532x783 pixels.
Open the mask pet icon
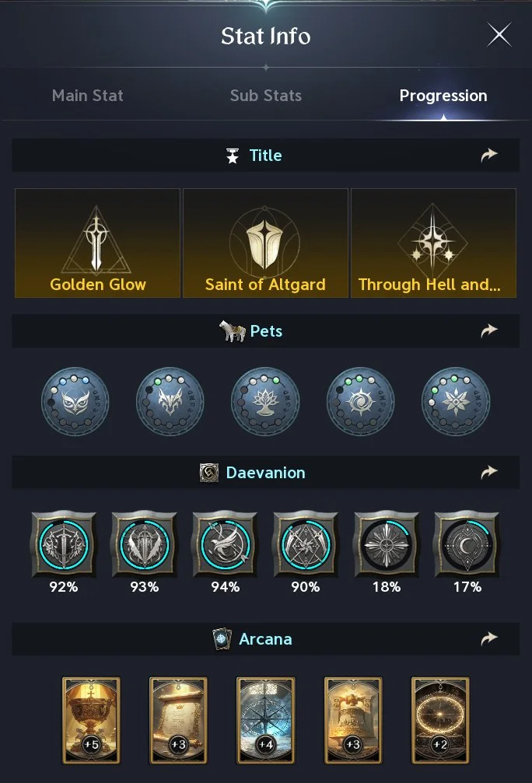(x=75, y=401)
